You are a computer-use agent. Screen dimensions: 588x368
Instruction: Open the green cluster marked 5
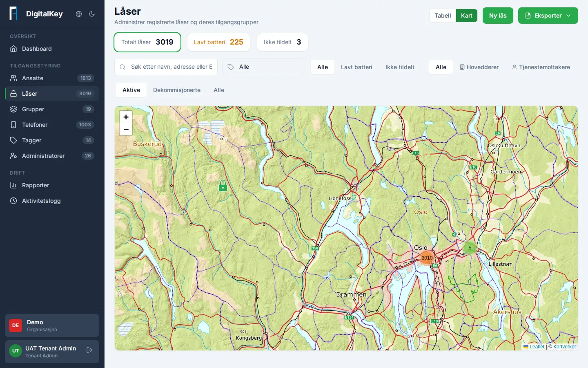pyautogui.click(x=470, y=248)
